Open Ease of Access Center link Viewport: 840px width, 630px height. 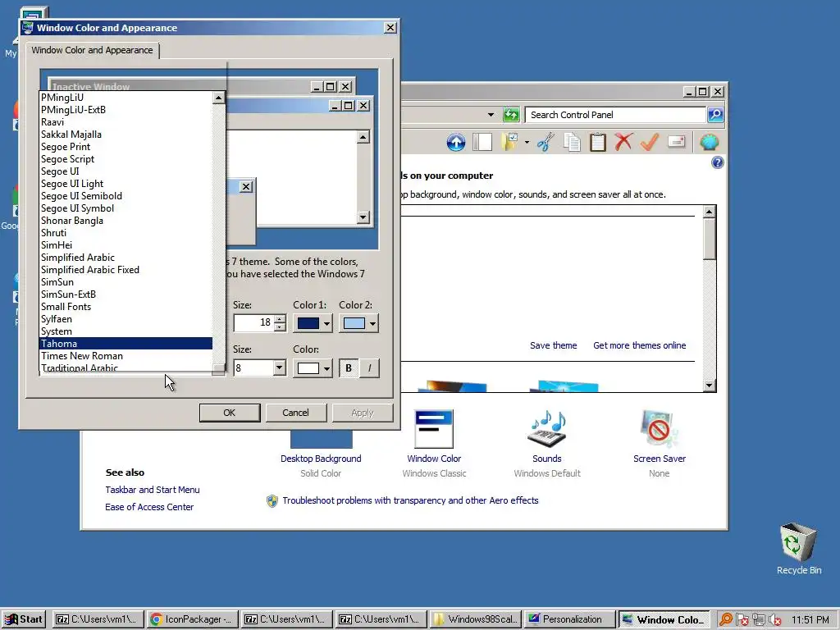(149, 507)
